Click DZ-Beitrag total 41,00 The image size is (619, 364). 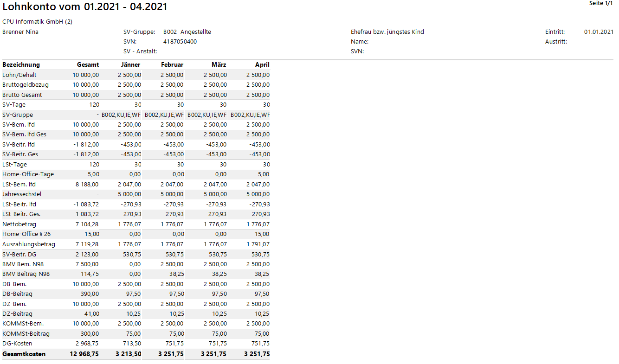click(x=91, y=314)
